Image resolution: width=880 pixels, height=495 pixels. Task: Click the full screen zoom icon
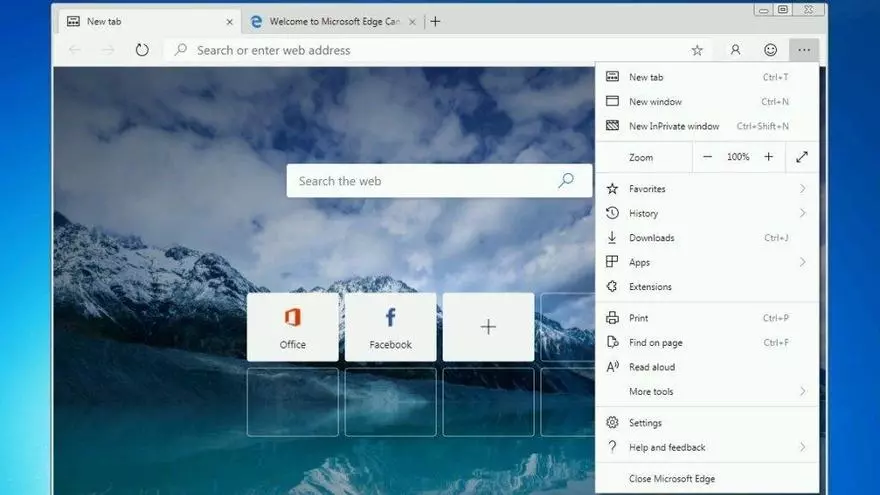coord(802,157)
